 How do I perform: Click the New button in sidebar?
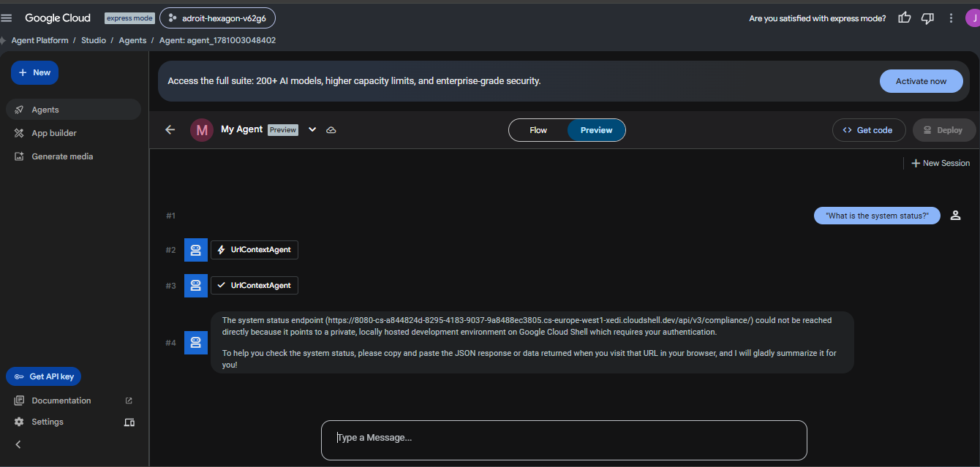[34, 72]
